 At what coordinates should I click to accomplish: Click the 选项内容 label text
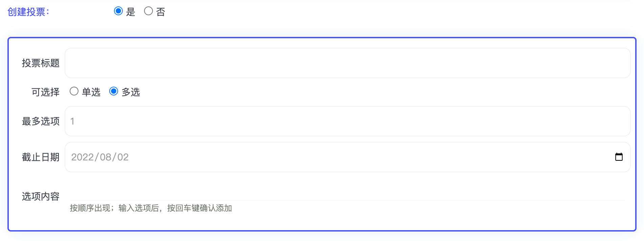click(41, 196)
